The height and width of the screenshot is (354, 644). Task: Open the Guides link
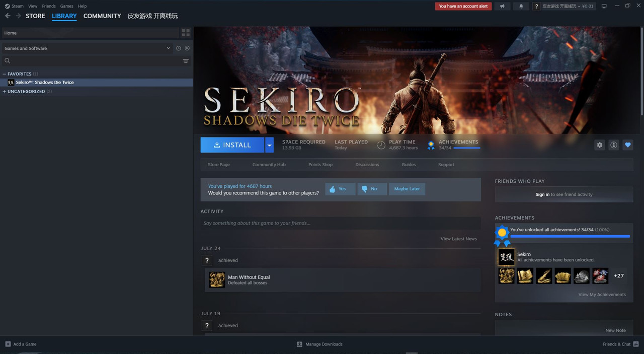(409, 165)
